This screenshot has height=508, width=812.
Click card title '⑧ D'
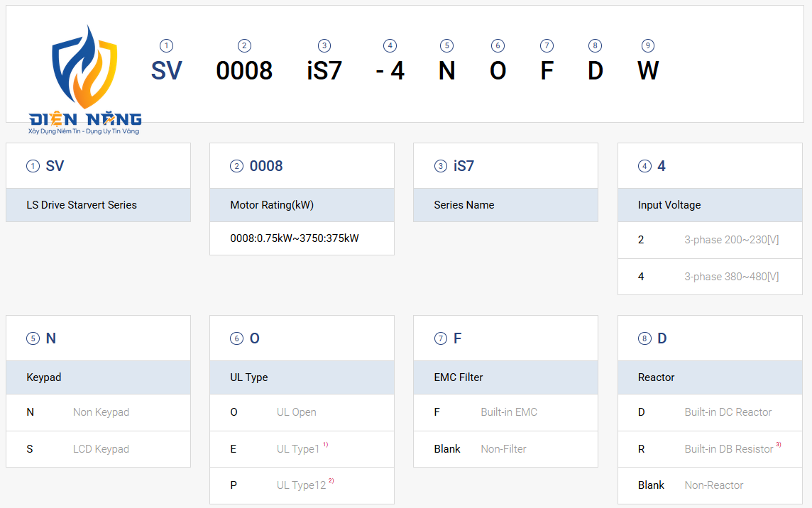tap(652, 338)
